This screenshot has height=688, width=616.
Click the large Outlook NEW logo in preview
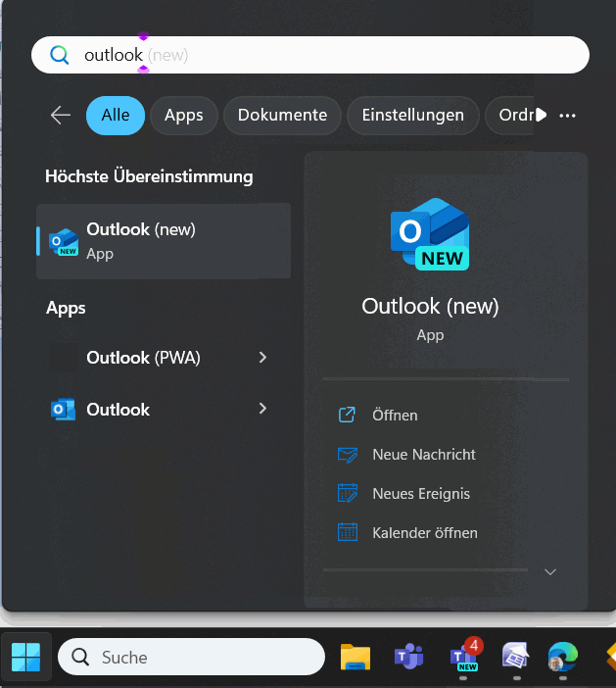tap(430, 234)
